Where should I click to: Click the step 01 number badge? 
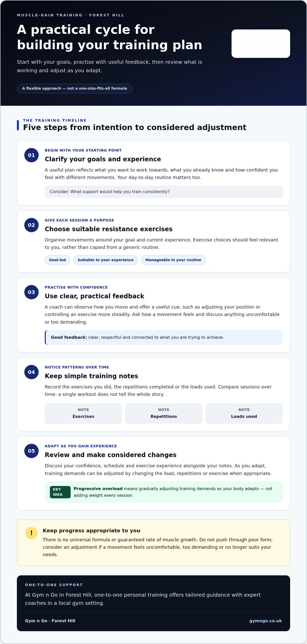[31, 155]
